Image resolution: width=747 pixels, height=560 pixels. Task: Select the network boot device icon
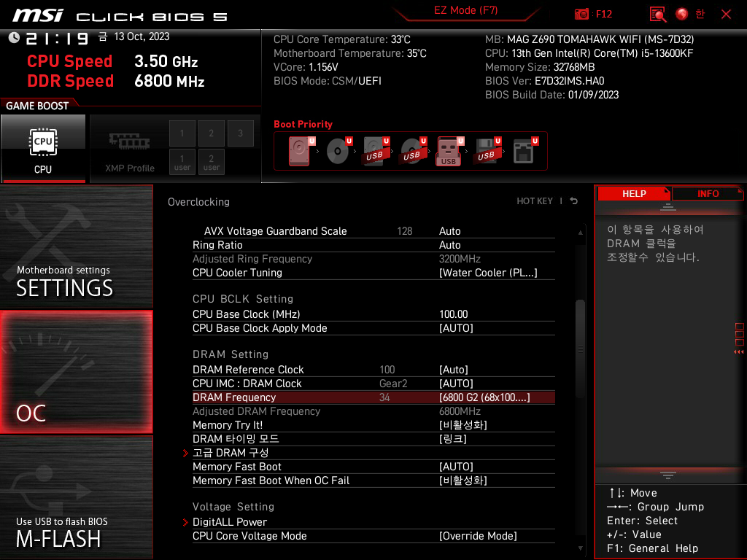pos(525,151)
